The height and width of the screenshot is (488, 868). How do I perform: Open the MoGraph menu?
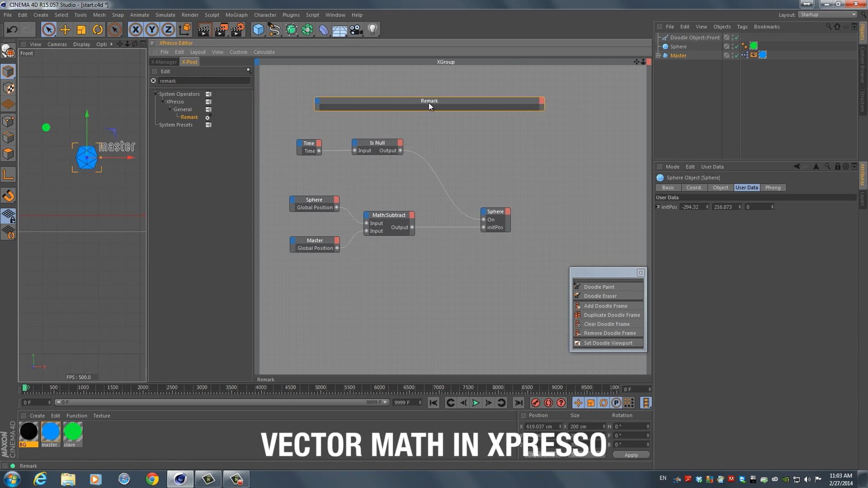[x=236, y=15]
